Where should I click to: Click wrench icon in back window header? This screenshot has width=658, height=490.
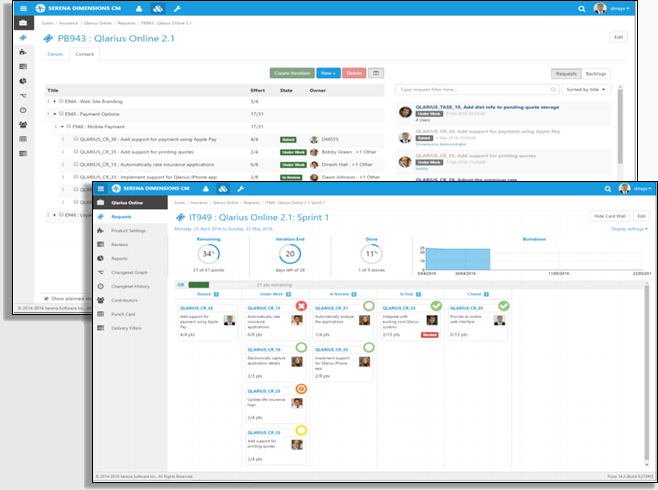tap(177, 8)
